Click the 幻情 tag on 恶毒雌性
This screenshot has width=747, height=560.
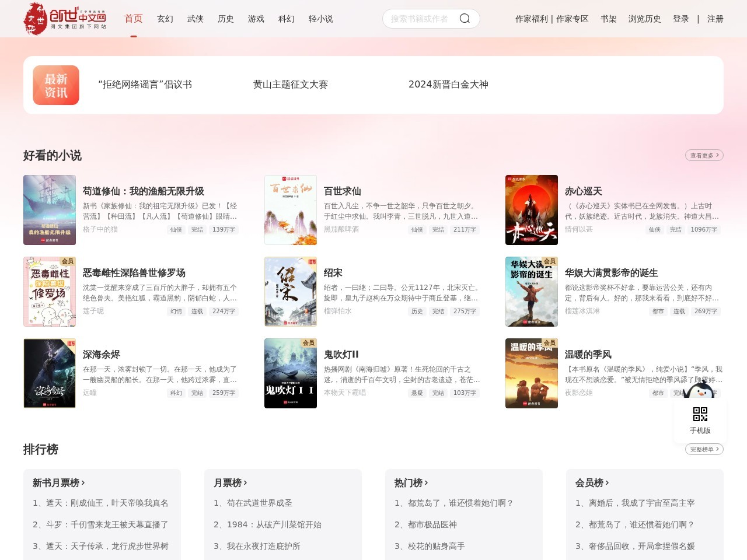point(176,311)
